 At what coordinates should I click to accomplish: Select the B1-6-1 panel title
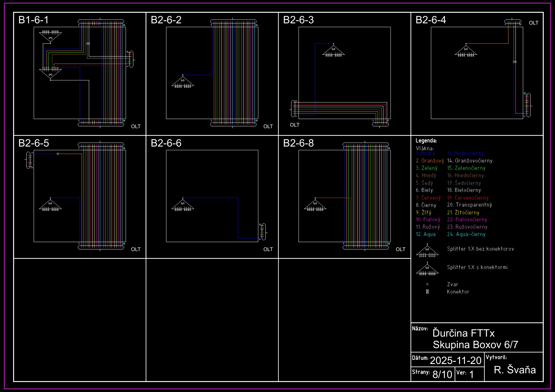click(x=34, y=20)
